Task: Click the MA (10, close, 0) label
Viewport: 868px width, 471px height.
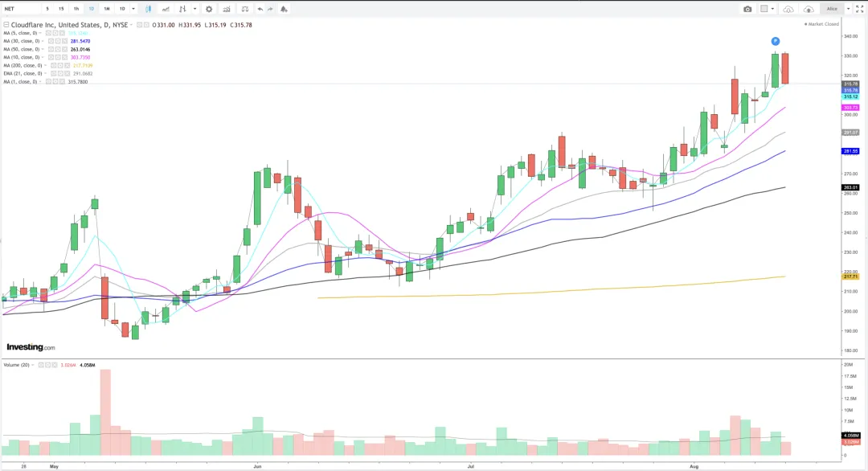Action: (22, 57)
